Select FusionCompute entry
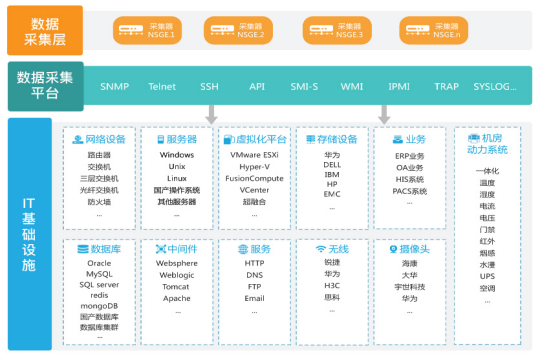The width and height of the screenshot is (541, 360). coord(254,178)
